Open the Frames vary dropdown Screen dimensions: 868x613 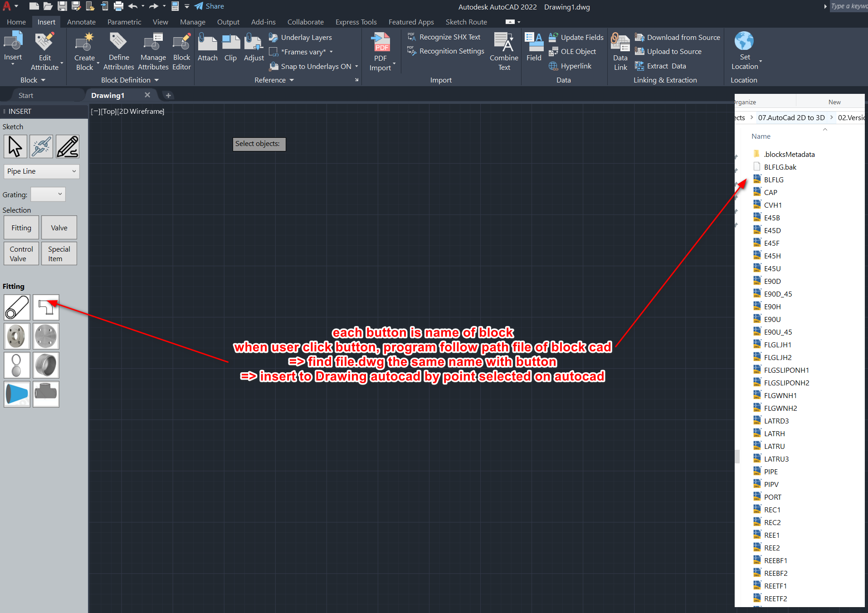pyautogui.click(x=332, y=52)
